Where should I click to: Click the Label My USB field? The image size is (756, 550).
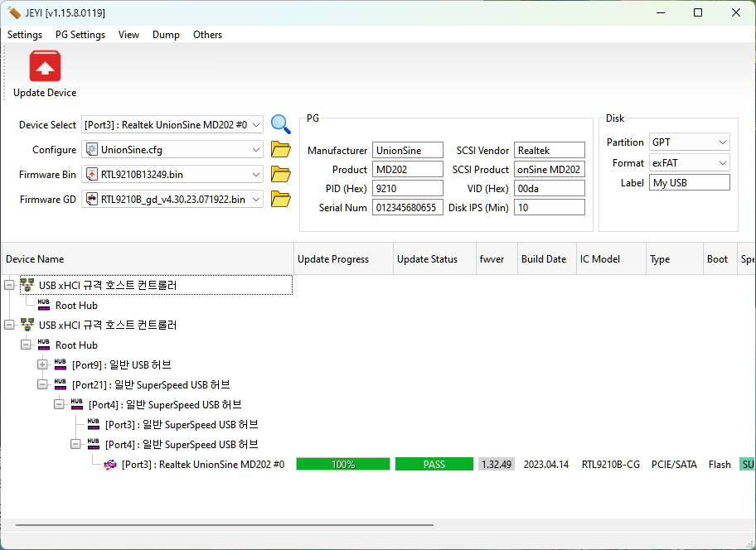click(x=689, y=182)
